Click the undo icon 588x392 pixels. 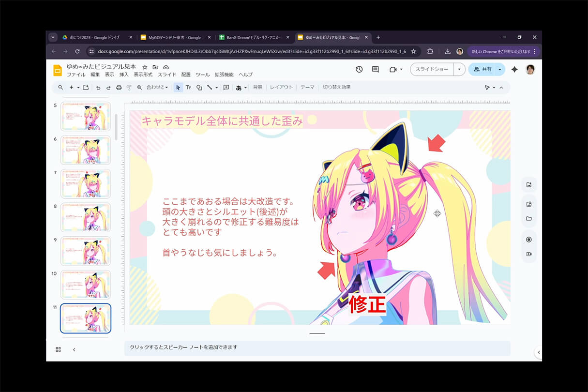(x=98, y=88)
